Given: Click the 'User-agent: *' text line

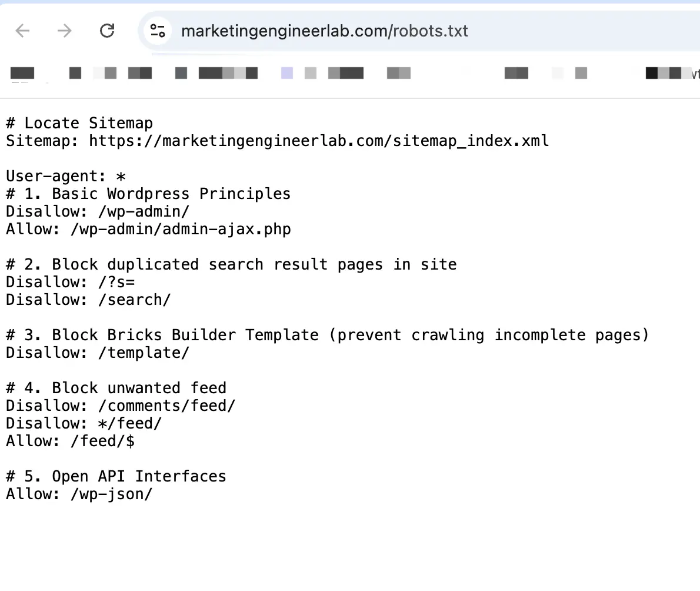Looking at the screenshot, I should [x=65, y=175].
